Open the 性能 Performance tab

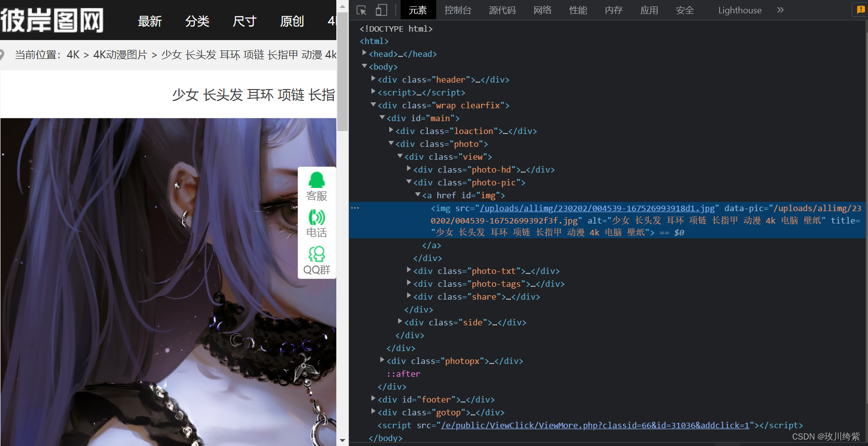pos(578,10)
